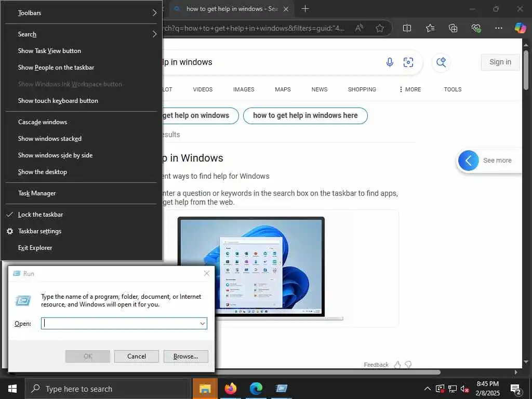Close the 'how to get help' tab

[x=286, y=9]
